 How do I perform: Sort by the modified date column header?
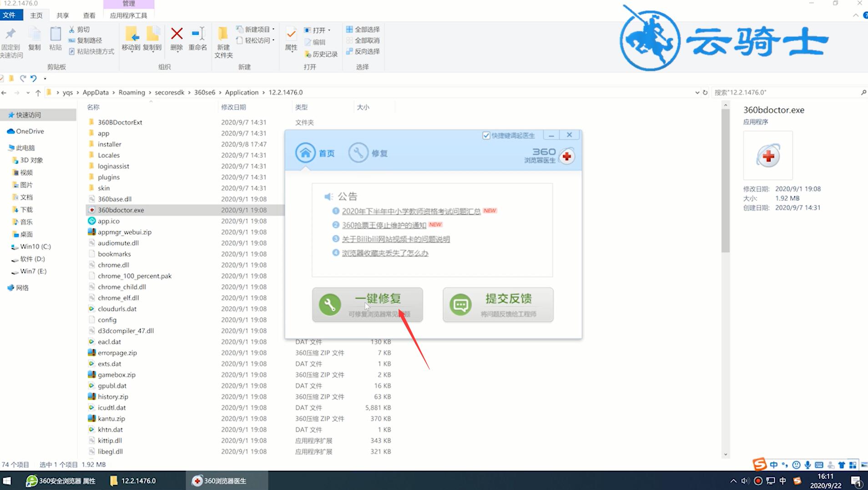point(233,107)
